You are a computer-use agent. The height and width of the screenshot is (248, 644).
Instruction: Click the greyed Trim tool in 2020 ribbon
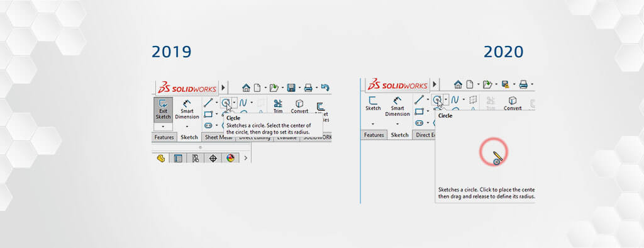tap(491, 103)
